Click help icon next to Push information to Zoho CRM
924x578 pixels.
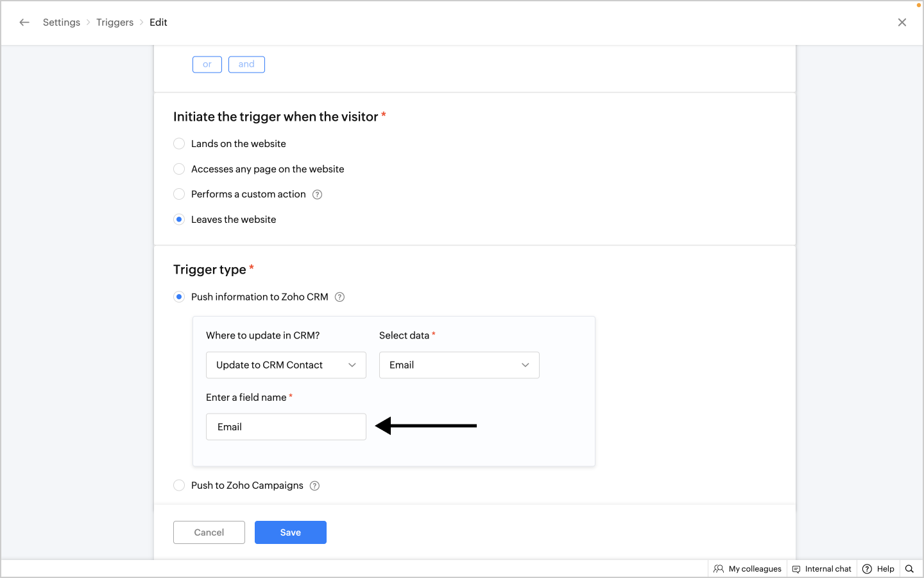340,297
